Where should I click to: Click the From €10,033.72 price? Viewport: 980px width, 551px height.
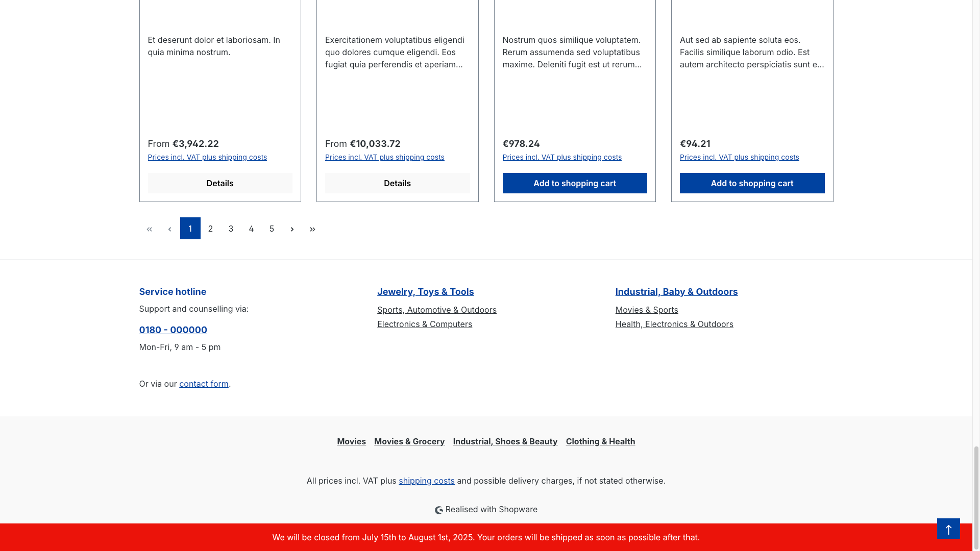coord(363,144)
